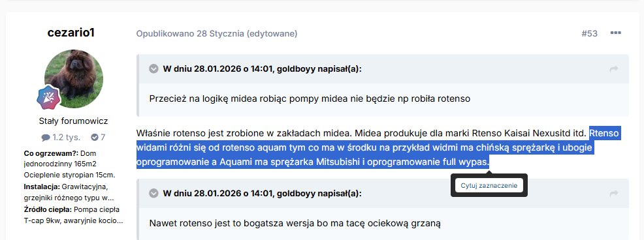Open the #53 post permalink
The image size is (644, 240).
(589, 34)
